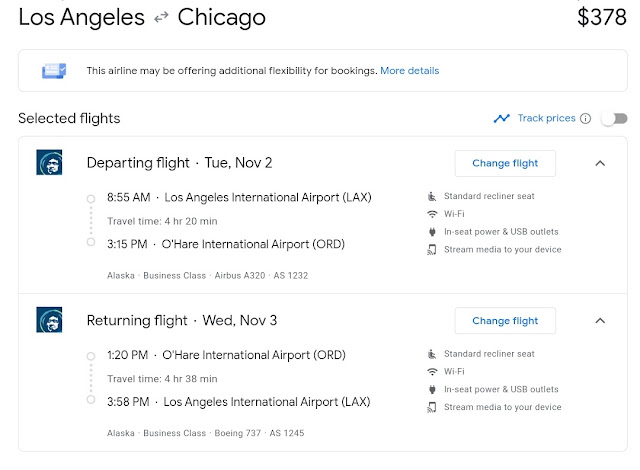Click the departing In-seat power plug icon
The width and height of the screenshot is (640, 470).
432,232
